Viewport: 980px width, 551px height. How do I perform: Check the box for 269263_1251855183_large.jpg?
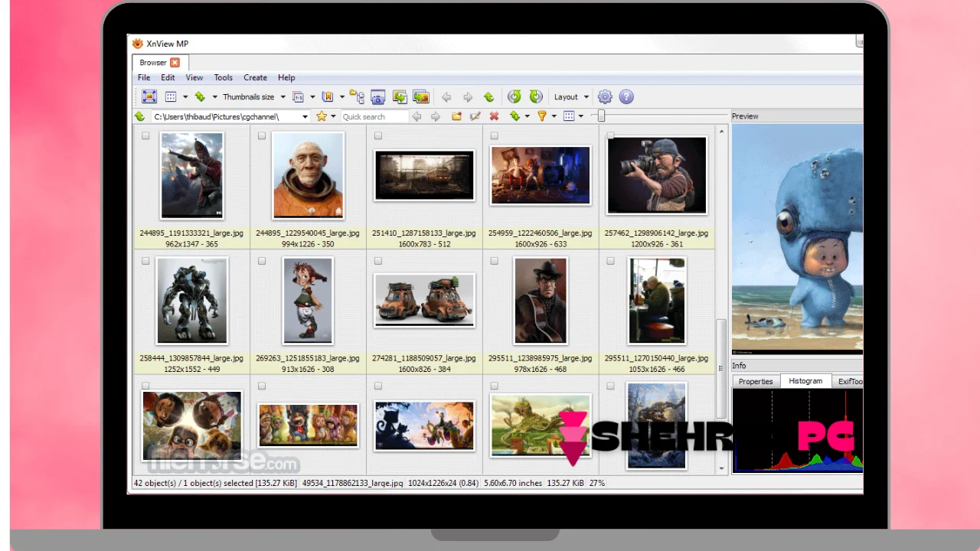click(x=262, y=261)
